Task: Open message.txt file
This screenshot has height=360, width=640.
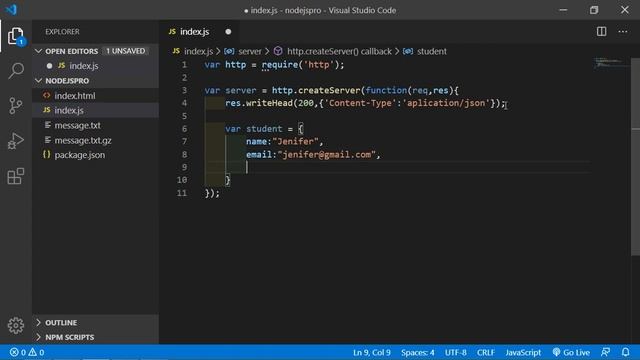Action: [78, 125]
